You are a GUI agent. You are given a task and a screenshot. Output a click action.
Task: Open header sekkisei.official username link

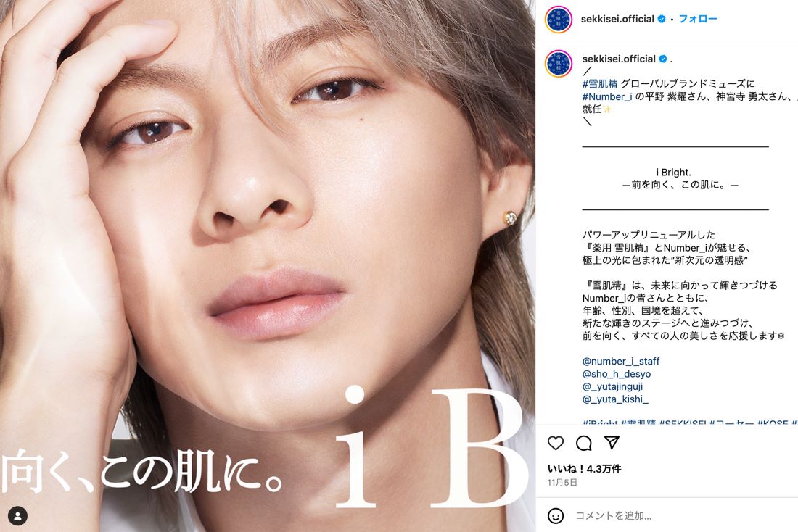click(x=617, y=19)
